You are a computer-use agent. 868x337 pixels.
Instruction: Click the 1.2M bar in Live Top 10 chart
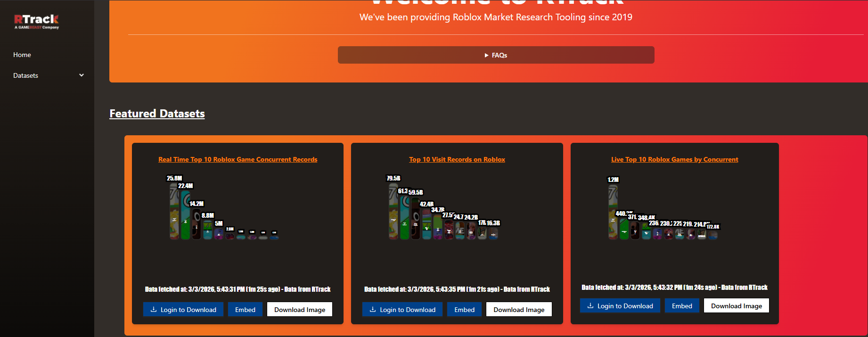pos(613,212)
